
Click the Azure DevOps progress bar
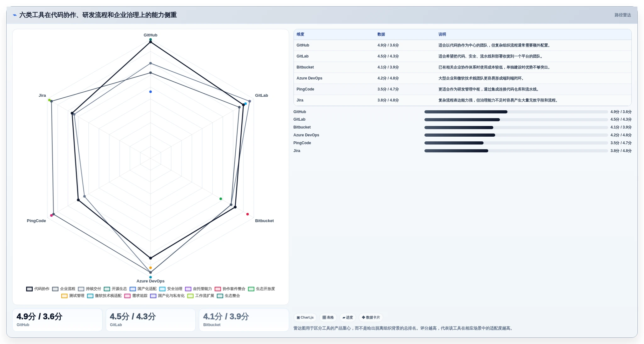click(x=516, y=135)
